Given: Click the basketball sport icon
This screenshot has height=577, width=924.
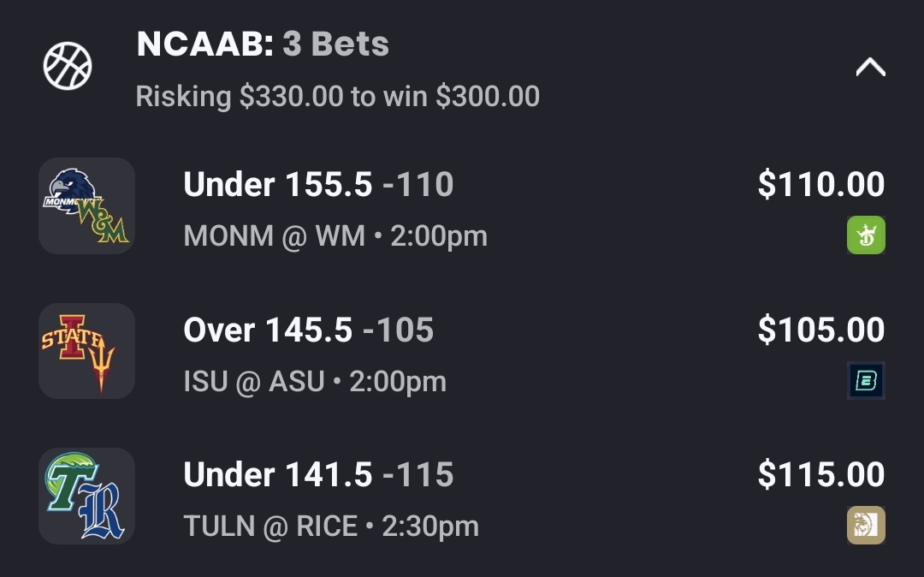Looking at the screenshot, I should click(x=68, y=67).
